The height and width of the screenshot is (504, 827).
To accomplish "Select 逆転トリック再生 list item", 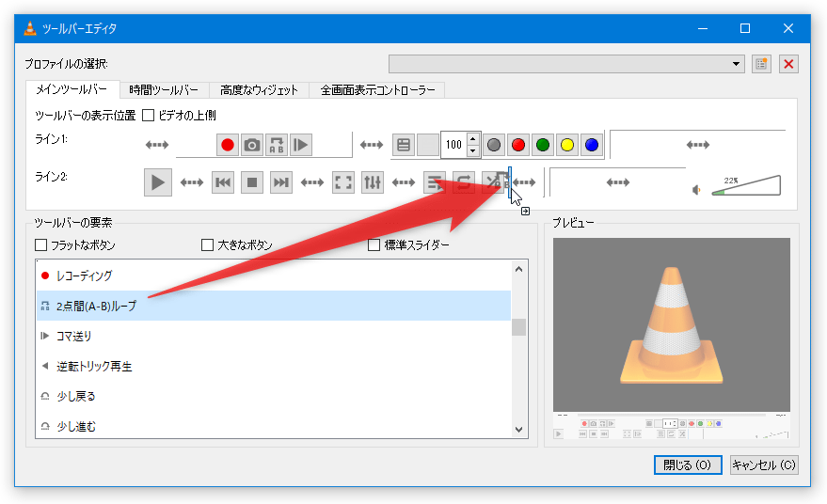I will pos(274,366).
